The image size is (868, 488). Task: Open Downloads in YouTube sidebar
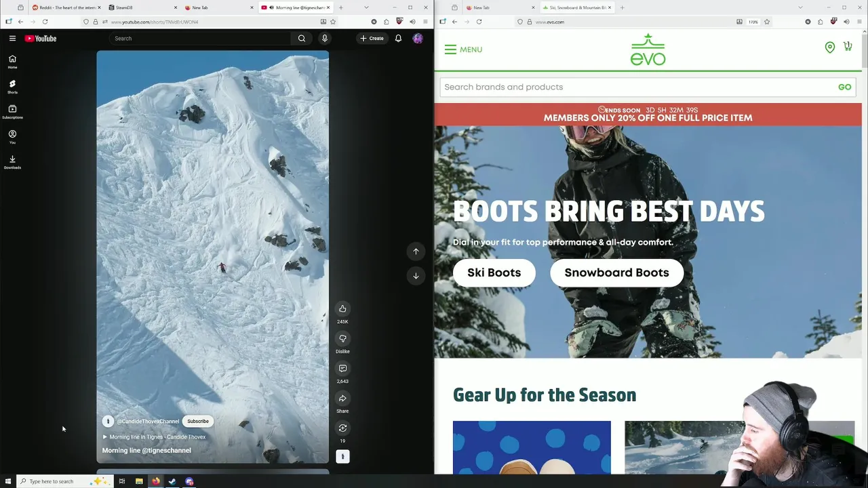click(x=12, y=162)
